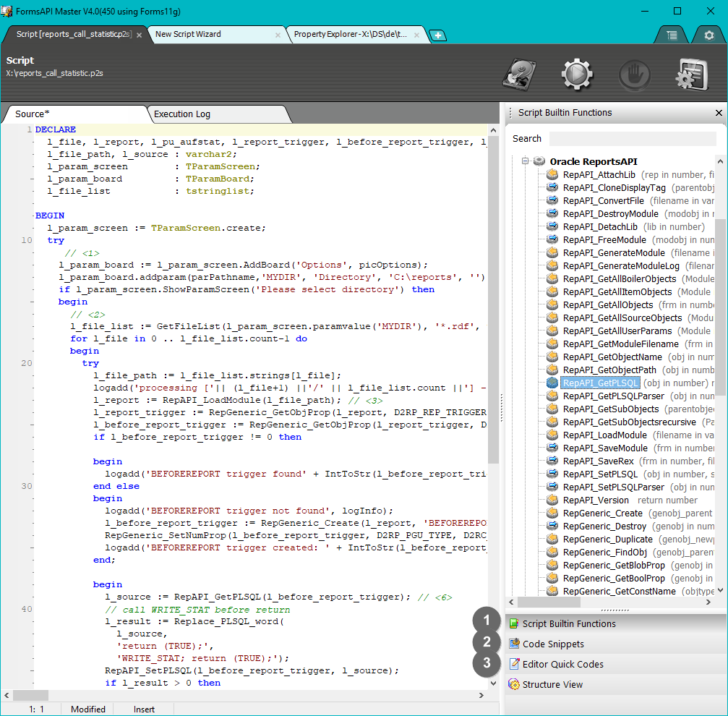Select RepAPI_GetAllUserParams function

point(617,331)
